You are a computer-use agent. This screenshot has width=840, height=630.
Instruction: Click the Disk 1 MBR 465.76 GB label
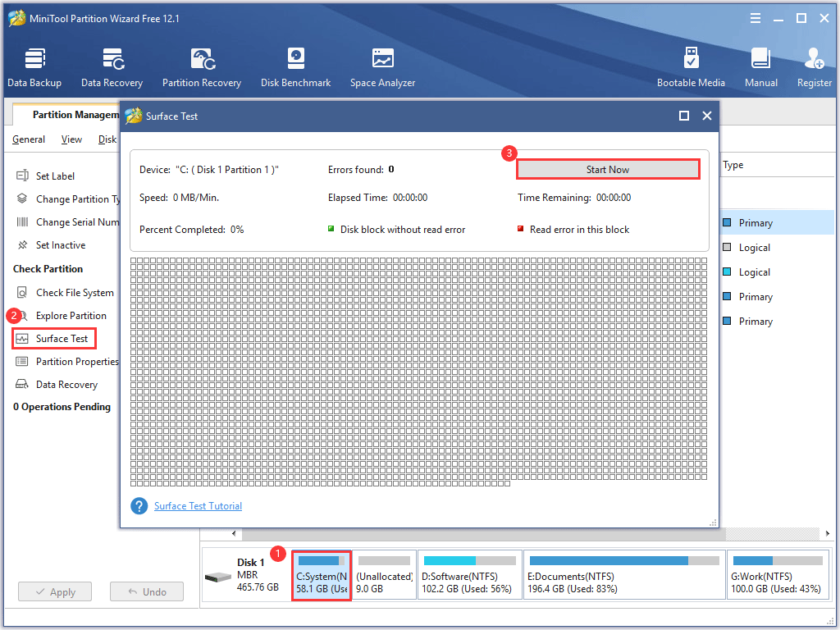point(258,575)
